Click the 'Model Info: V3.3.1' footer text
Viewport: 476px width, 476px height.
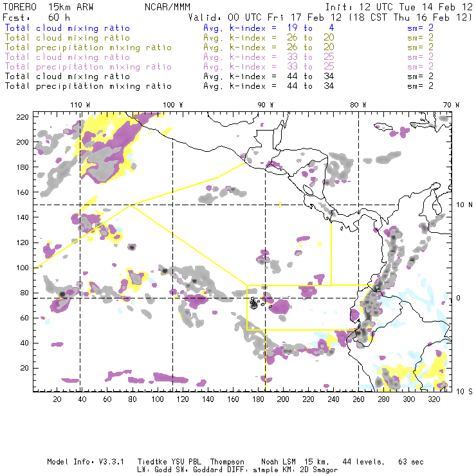[x=86, y=462]
